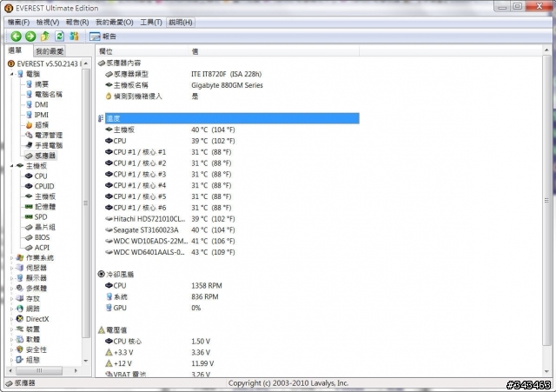556x392 pixels.
Task: Select CPU item under 主機板 tree
Action: (41, 176)
